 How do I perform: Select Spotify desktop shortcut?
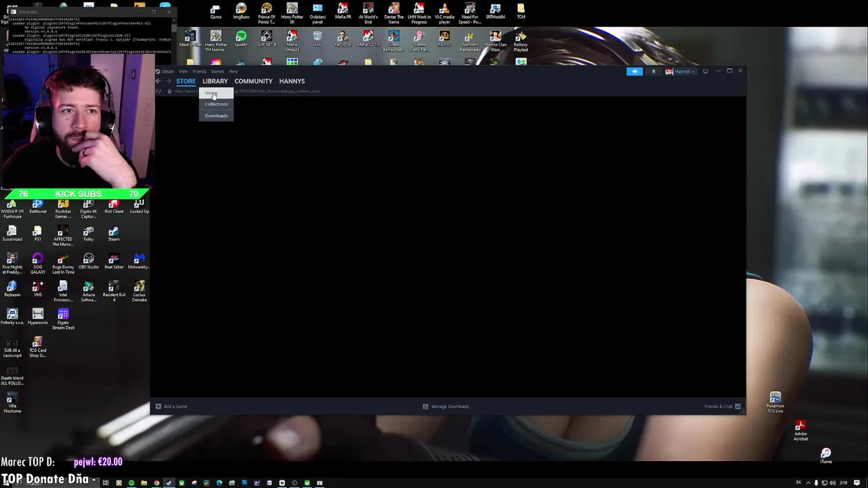[241, 39]
